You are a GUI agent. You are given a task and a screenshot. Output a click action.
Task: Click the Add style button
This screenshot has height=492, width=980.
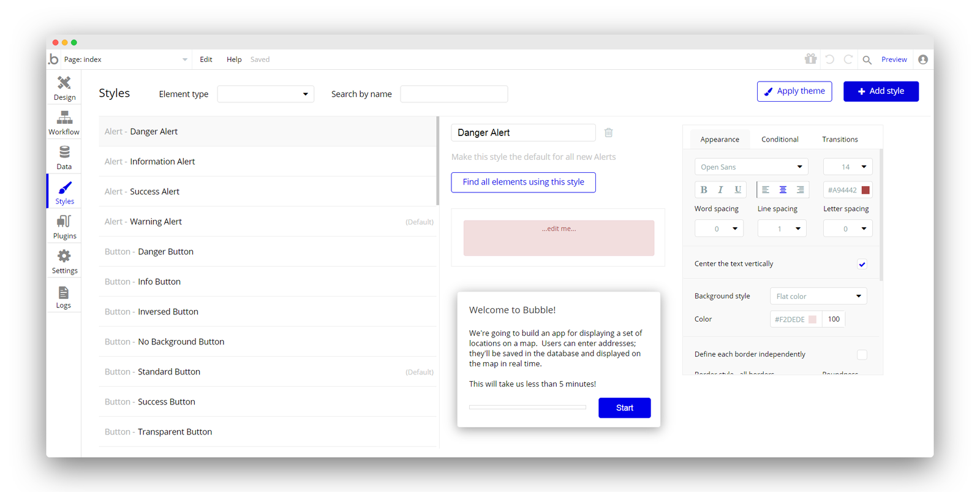coord(881,91)
